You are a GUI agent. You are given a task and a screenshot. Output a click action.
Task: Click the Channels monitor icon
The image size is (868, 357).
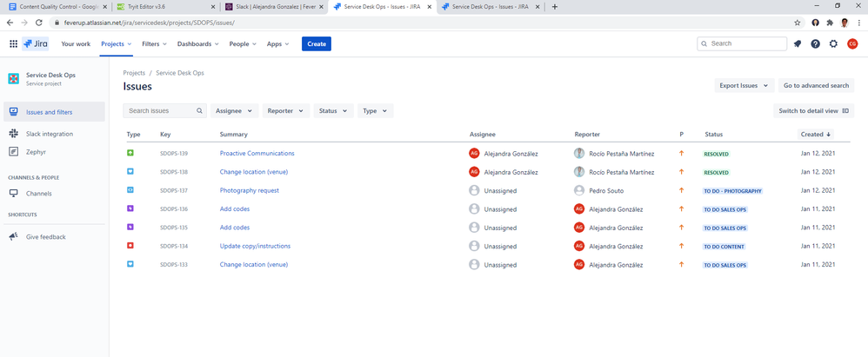pyautogui.click(x=13, y=194)
